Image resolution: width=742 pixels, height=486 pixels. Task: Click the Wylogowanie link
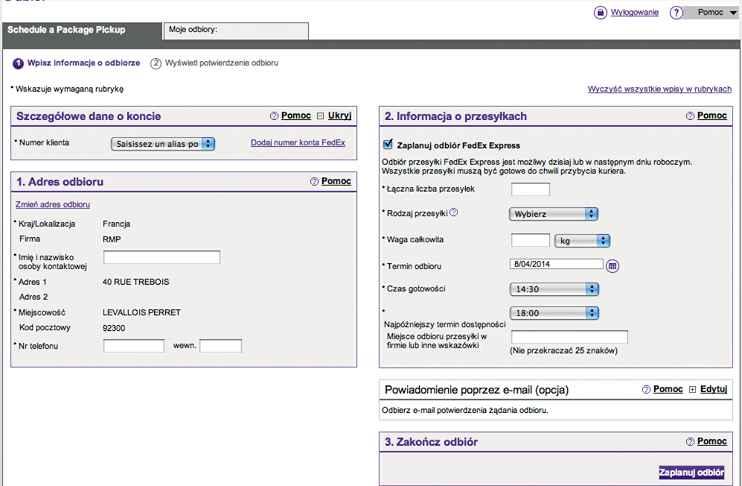634,12
